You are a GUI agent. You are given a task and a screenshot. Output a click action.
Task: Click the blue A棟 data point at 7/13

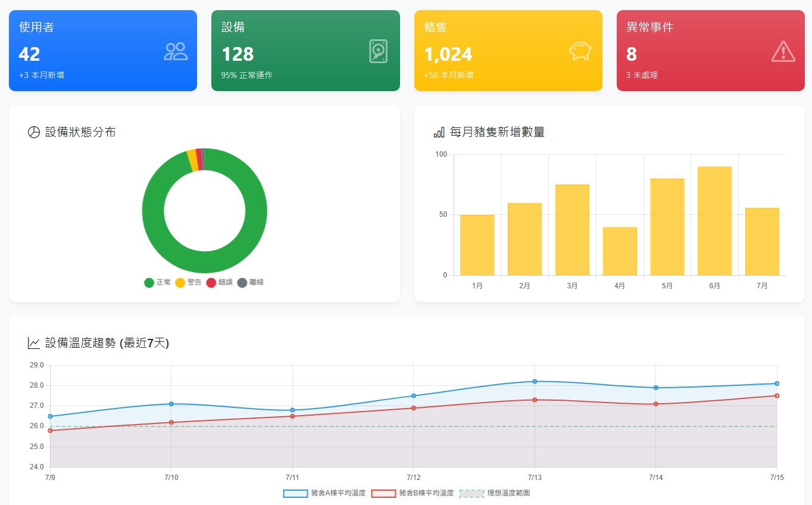point(535,381)
